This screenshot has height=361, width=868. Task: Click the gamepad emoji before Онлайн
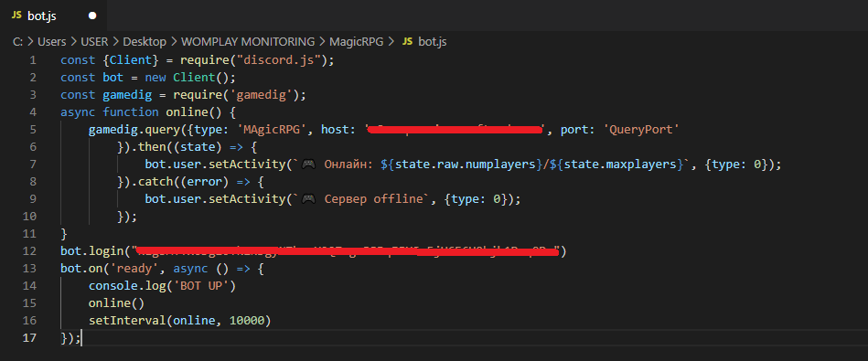point(308,165)
